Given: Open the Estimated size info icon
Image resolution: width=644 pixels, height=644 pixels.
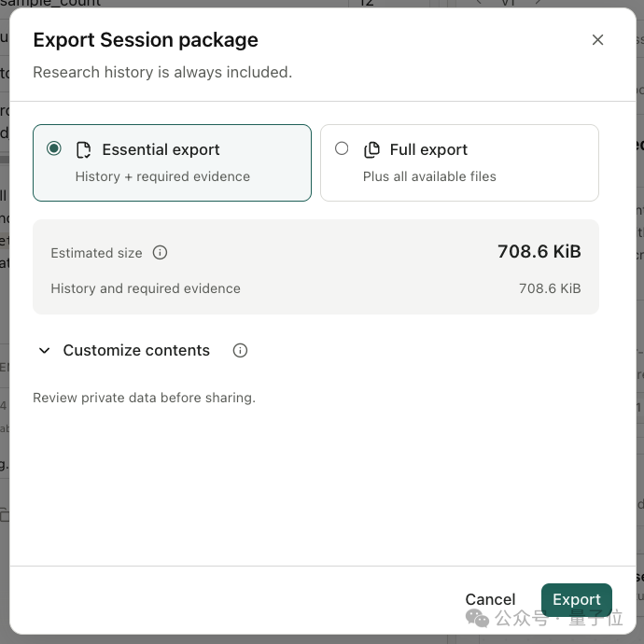Looking at the screenshot, I should (x=160, y=253).
